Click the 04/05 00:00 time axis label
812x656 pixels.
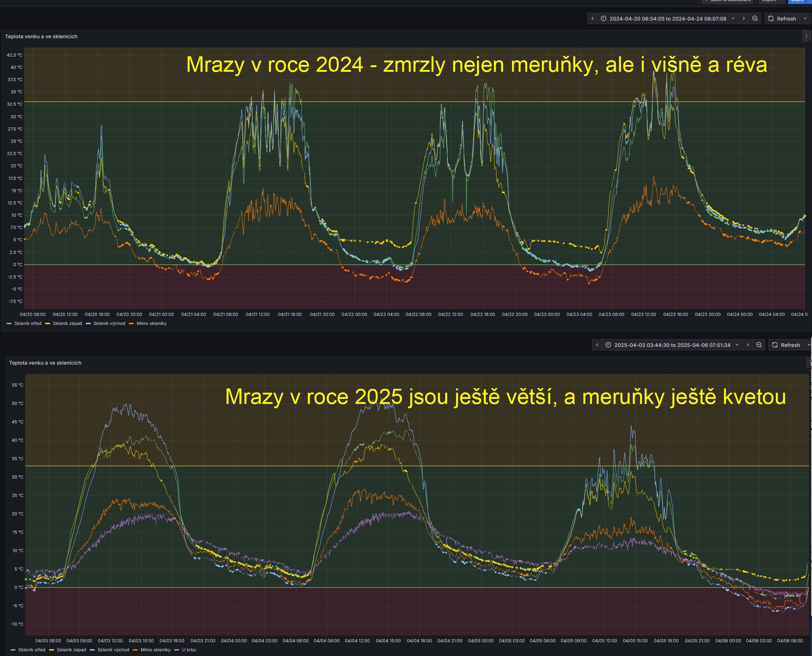coord(481,641)
